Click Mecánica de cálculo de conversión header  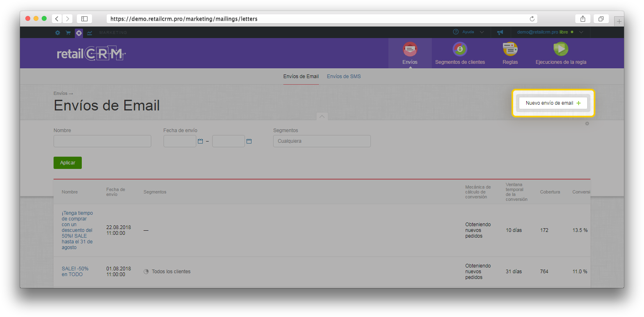click(x=478, y=192)
